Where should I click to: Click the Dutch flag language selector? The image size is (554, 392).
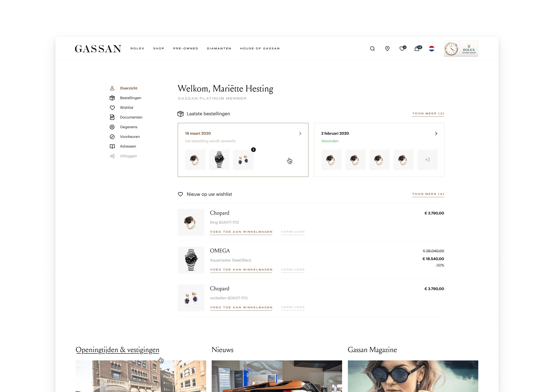pyautogui.click(x=431, y=48)
